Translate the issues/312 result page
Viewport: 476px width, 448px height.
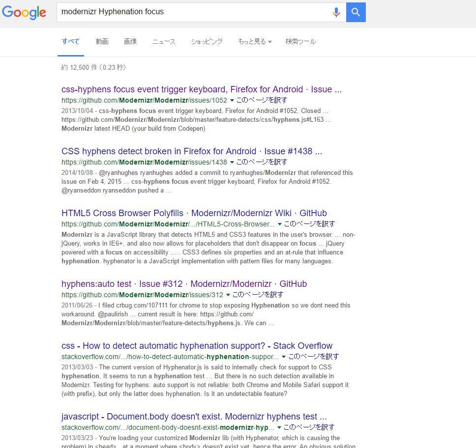(258, 295)
